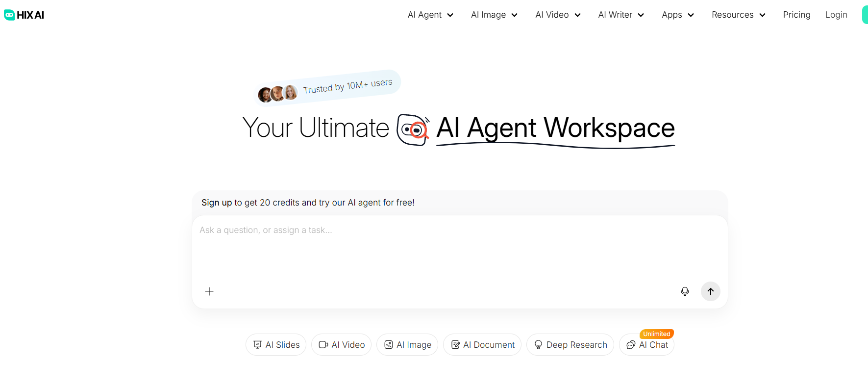The width and height of the screenshot is (868, 388).
Task: Click the microphone voice input icon
Action: 685,291
